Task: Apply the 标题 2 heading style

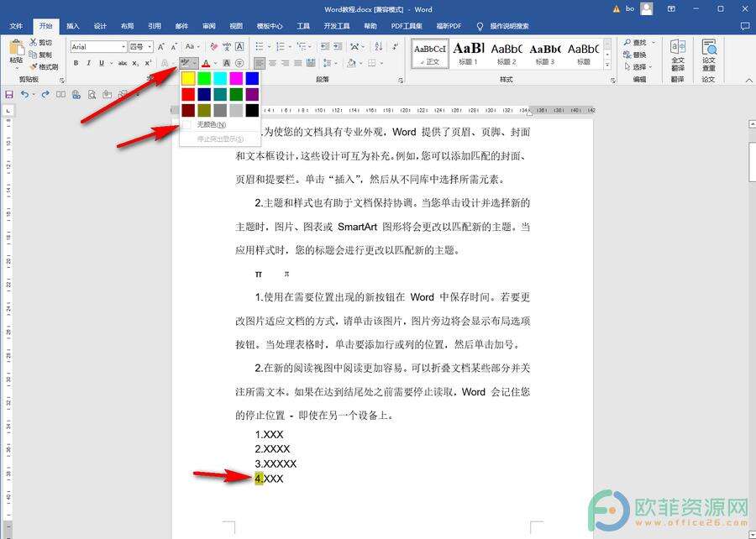Action: [x=507, y=54]
